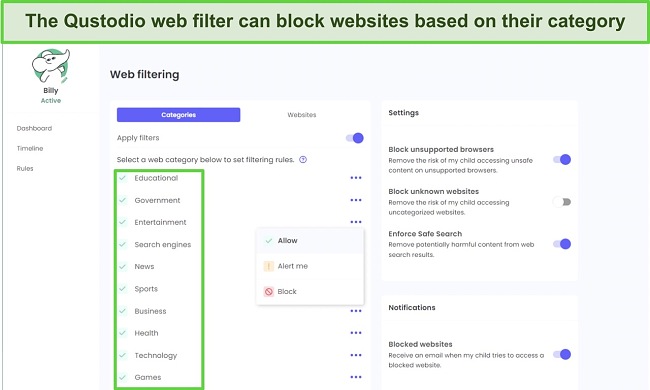650x390 pixels.
Task: Click Blocked websites title text
Action: point(420,344)
